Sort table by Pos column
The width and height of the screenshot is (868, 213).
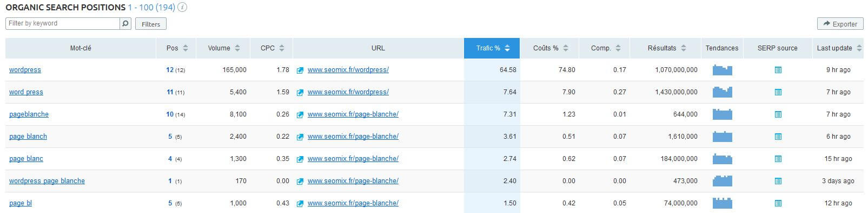tap(176, 48)
